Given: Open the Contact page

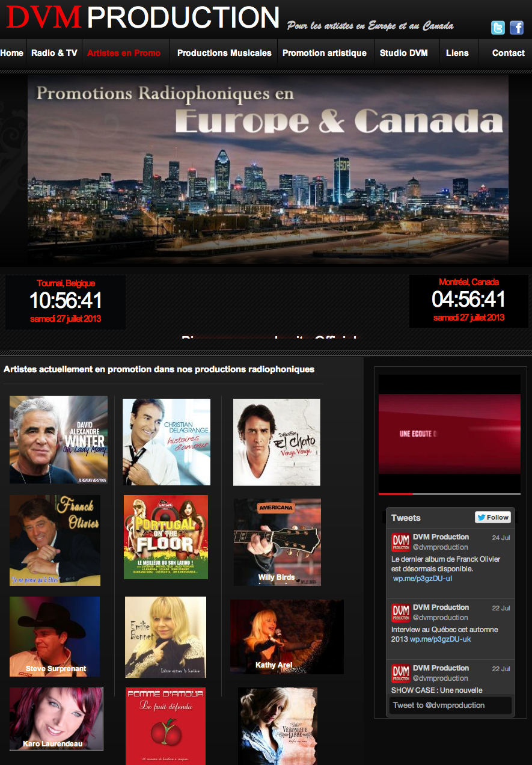Looking at the screenshot, I should [508, 53].
